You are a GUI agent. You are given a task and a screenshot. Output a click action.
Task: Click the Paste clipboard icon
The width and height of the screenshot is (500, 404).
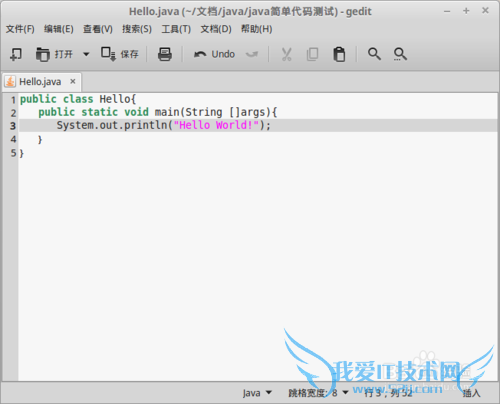point(339,54)
